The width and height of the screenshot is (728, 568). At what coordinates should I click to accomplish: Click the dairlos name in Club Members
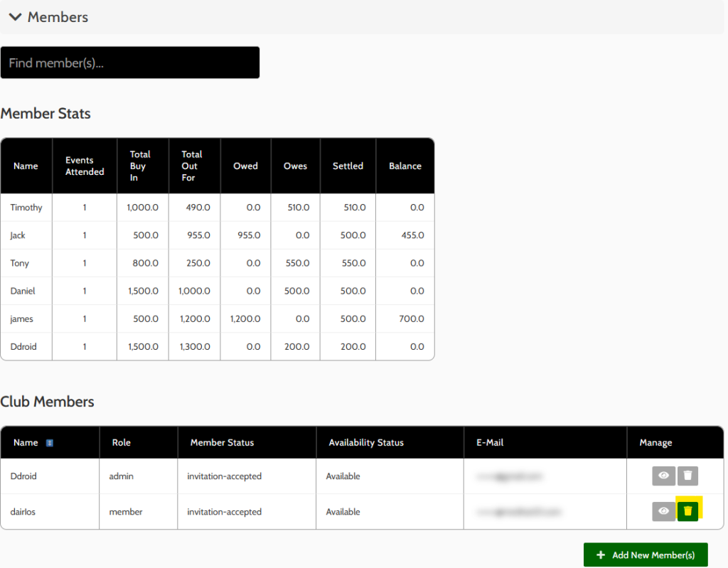point(25,512)
